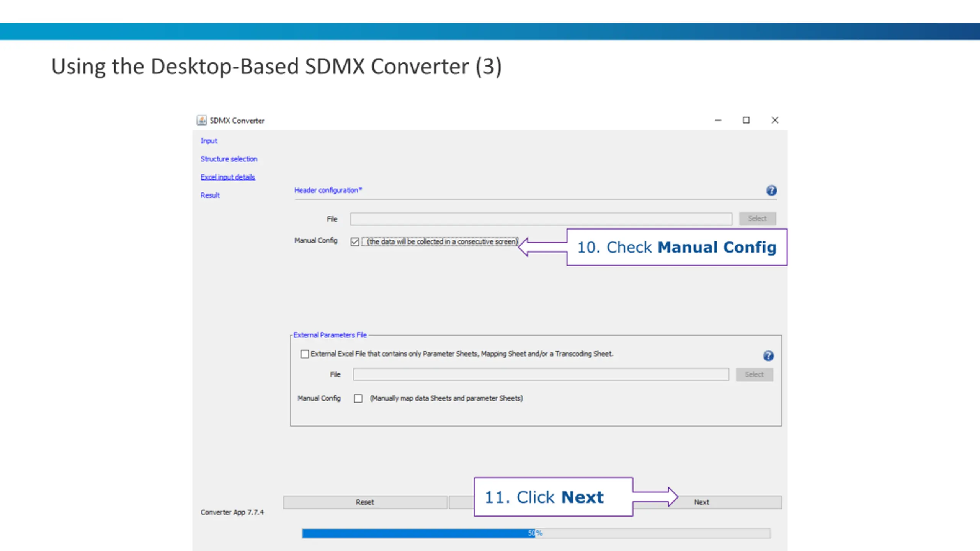This screenshot has width=980, height=551.
Task: Open the Structure selection step
Action: [229, 159]
